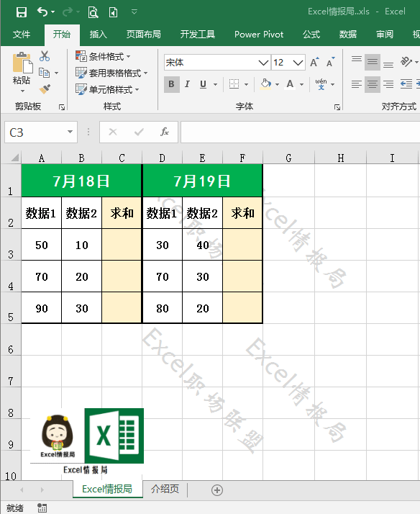This screenshot has height=514, width=420.
Task: Click the page icon next to Print Preview
Action: tap(113, 12)
